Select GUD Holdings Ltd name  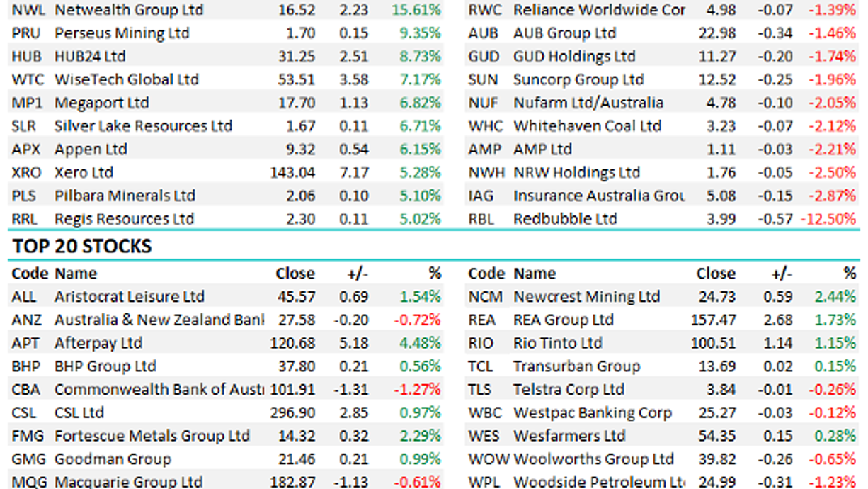pyautogui.click(x=574, y=57)
